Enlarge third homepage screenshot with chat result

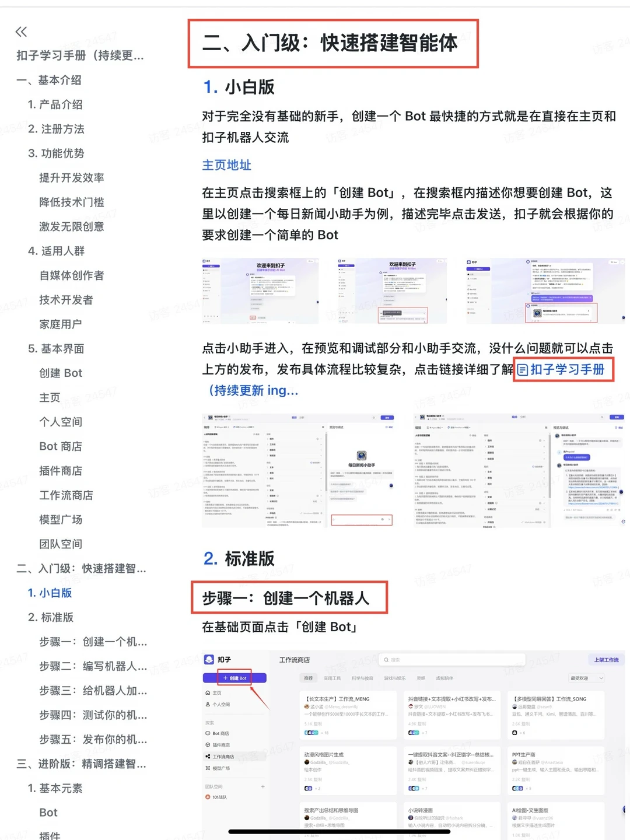click(x=545, y=290)
